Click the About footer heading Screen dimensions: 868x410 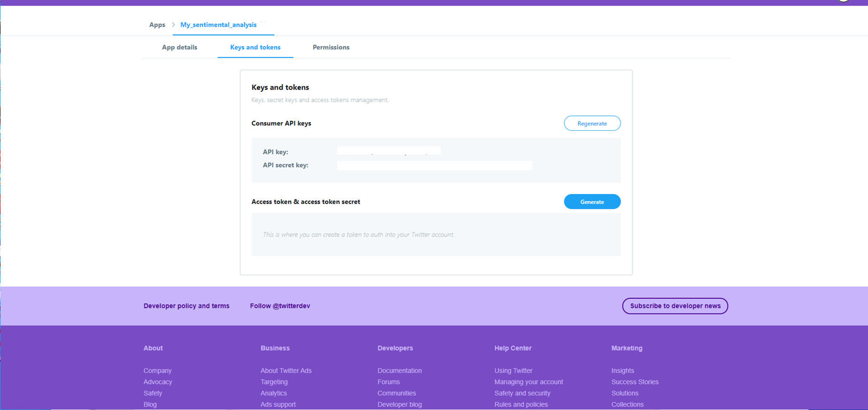(x=153, y=348)
